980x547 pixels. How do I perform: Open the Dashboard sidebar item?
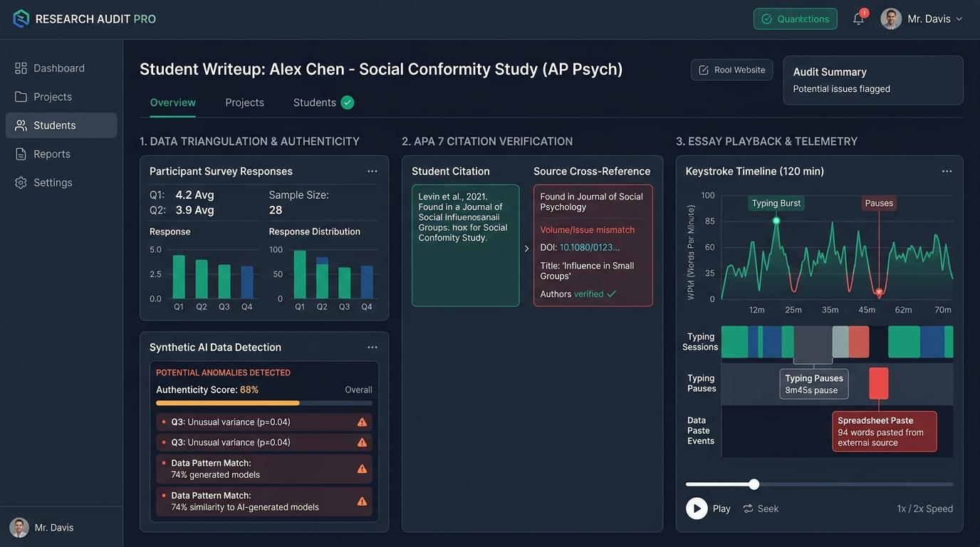pos(61,68)
